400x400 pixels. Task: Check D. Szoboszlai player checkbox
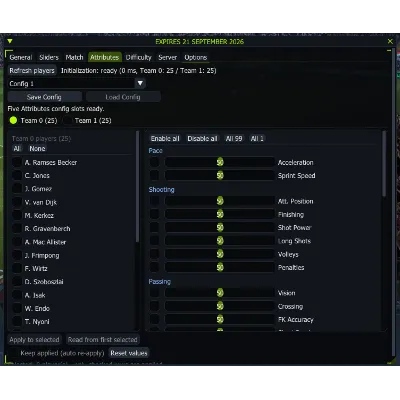[17, 282]
